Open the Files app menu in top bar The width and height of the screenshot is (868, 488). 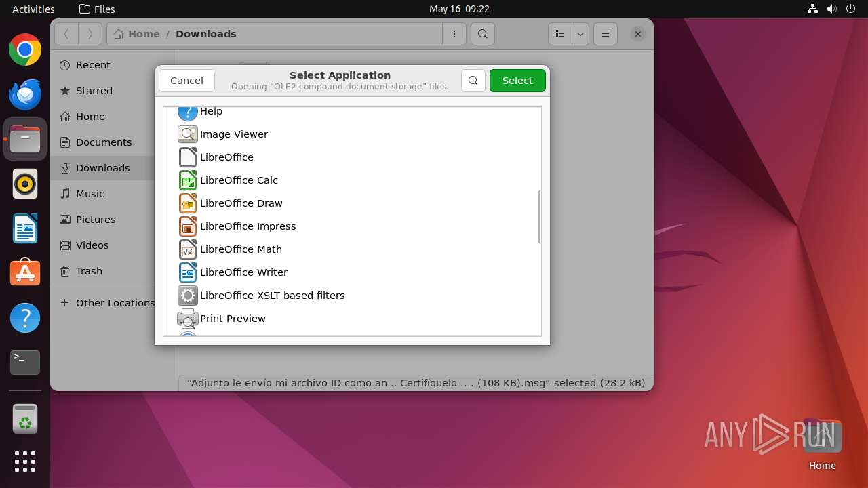click(97, 9)
